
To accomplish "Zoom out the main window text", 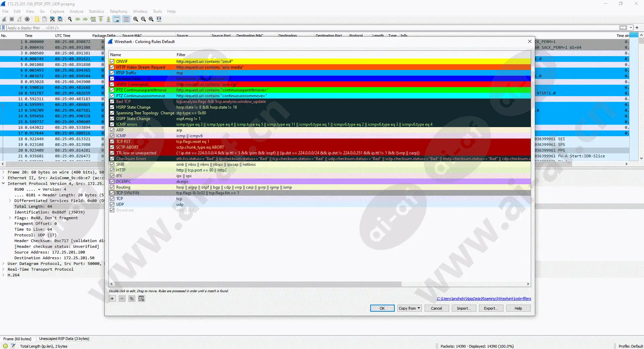I will click(x=143, y=19).
